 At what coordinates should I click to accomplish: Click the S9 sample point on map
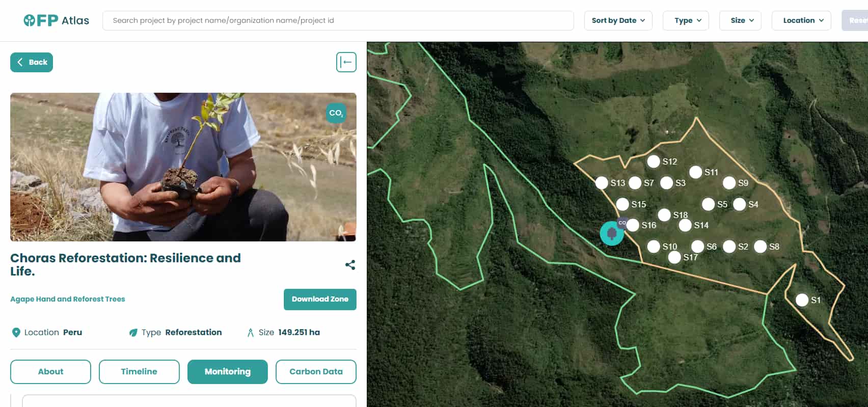click(729, 183)
